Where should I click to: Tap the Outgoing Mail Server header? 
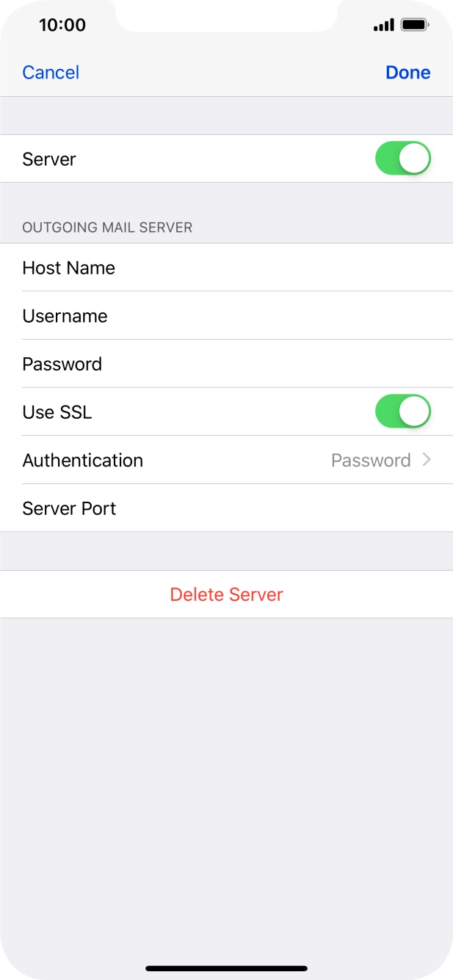coord(107,227)
